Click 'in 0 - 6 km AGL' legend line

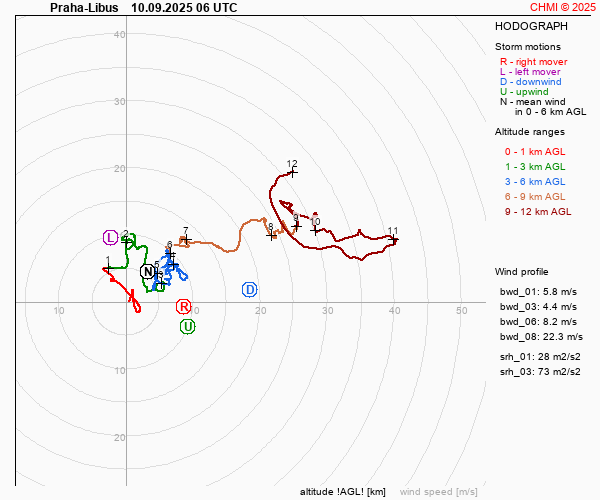click(x=550, y=111)
